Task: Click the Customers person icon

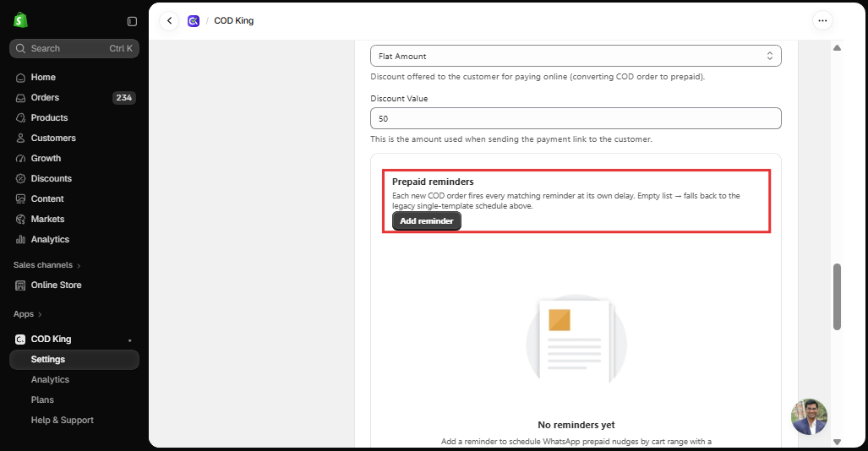Action: click(20, 139)
